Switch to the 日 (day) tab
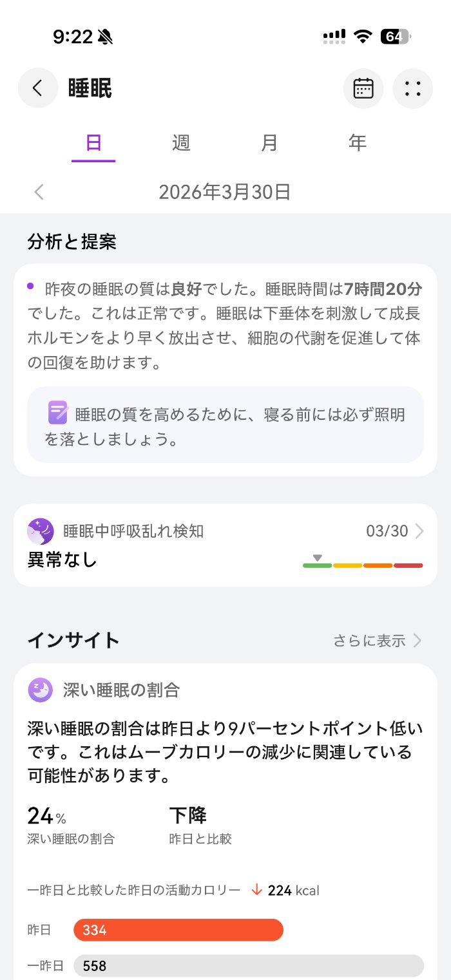 pyautogui.click(x=93, y=142)
